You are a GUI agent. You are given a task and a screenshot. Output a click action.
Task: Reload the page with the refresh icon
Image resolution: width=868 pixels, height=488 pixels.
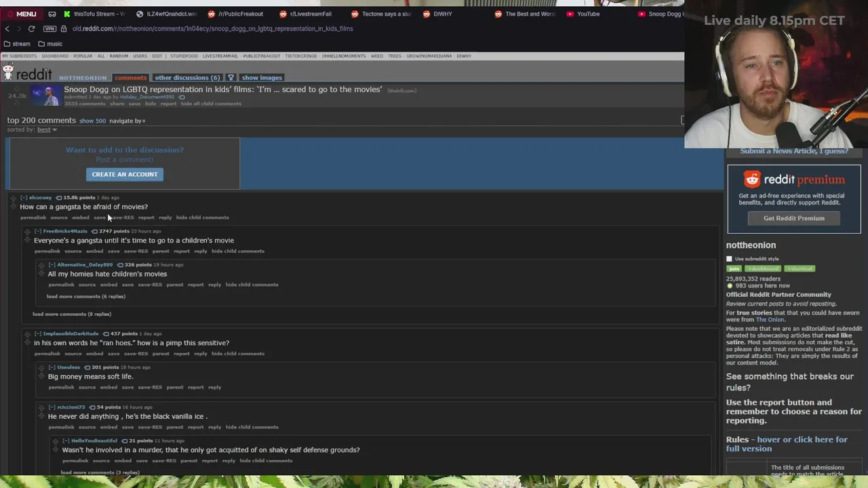(x=31, y=28)
